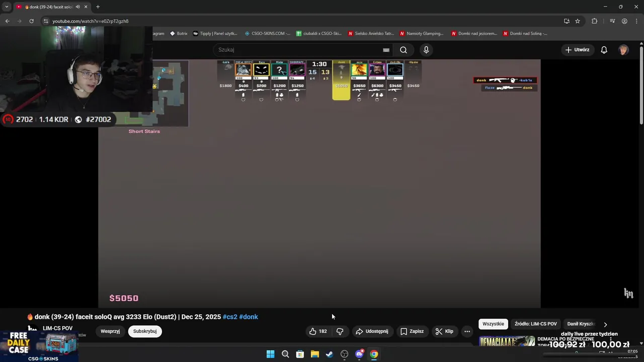The height and width of the screenshot is (362, 644).
Task: Open Microsoft Store from taskbar
Action: click(300, 354)
